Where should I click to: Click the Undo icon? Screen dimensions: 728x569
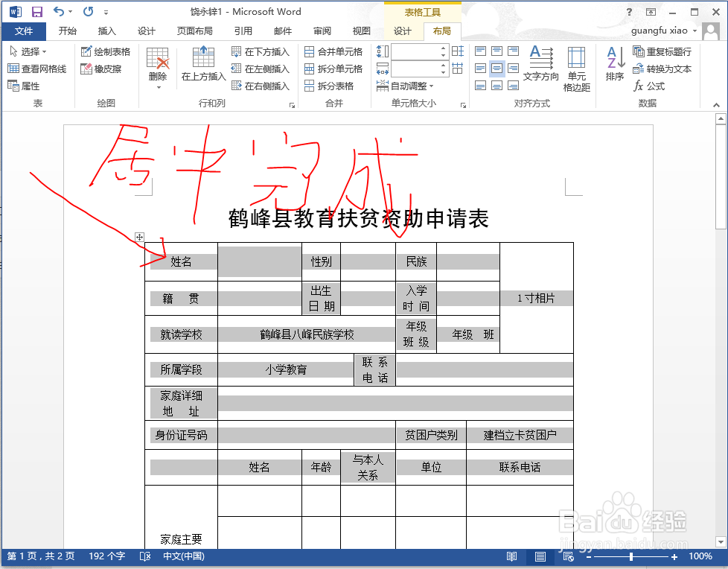point(59,11)
